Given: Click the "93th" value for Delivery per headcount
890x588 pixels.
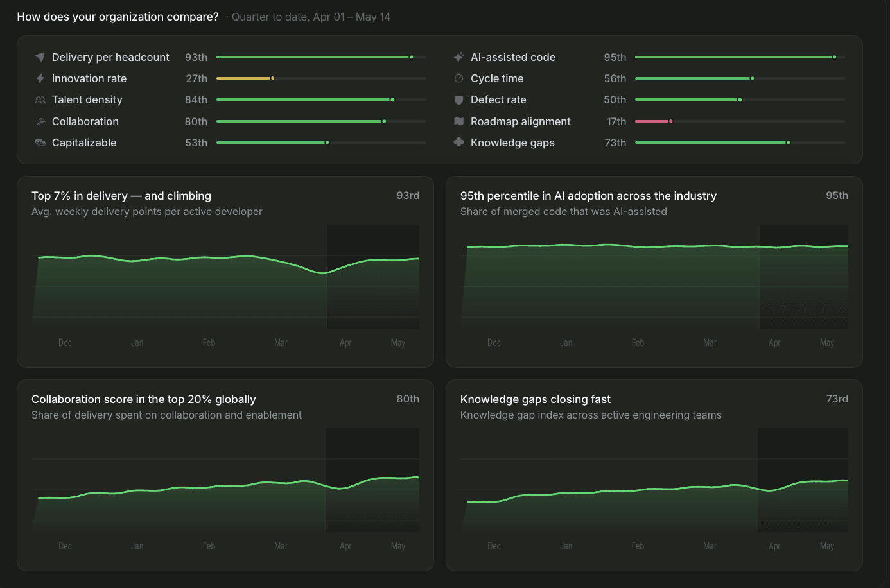Looking at the screenshot, I should 196,57.
